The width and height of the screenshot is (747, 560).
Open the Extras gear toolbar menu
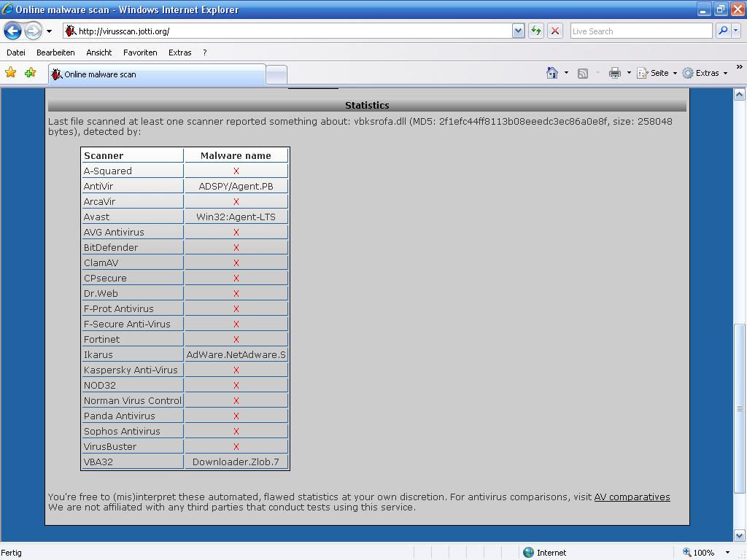click(x=705, y=73)
